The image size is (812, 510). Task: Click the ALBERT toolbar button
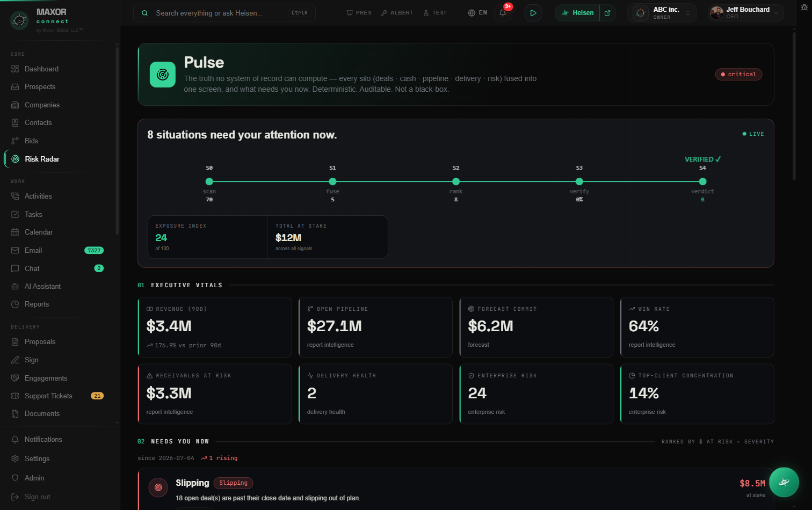pos(397,13)
